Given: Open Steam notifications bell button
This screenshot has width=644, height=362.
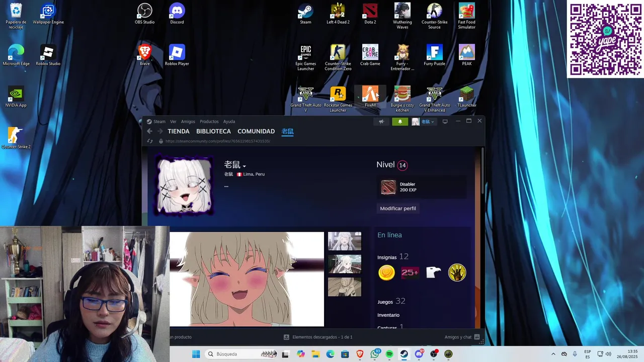Looking at the screenshot, I should (400, 122).
